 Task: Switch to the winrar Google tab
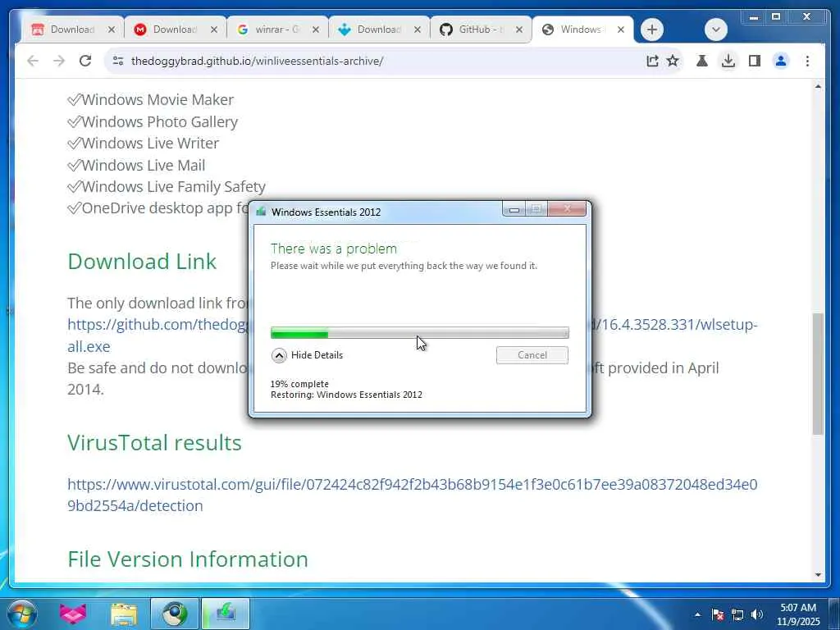277,30
